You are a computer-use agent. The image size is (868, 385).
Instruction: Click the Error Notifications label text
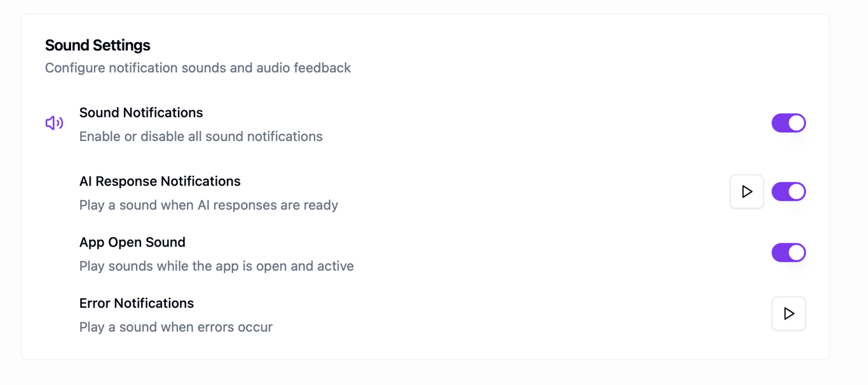click(137, 303)
